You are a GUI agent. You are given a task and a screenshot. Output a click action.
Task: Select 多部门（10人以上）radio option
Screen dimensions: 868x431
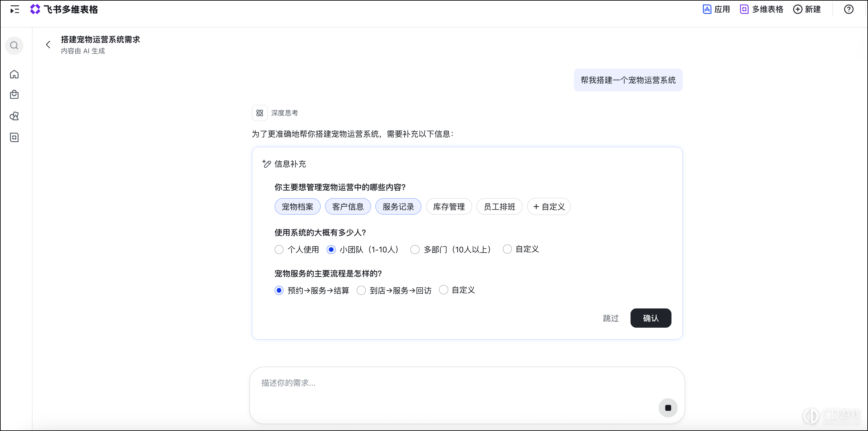point(450,249)
